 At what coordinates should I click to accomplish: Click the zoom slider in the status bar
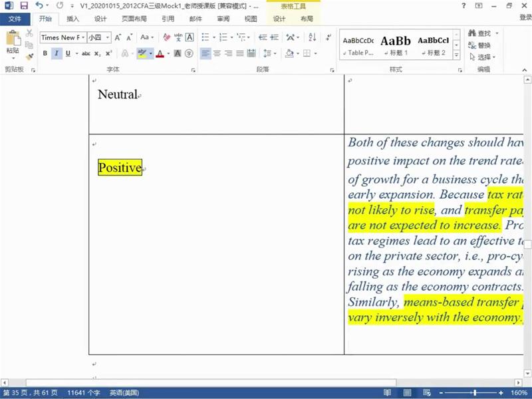click(474, 393)
